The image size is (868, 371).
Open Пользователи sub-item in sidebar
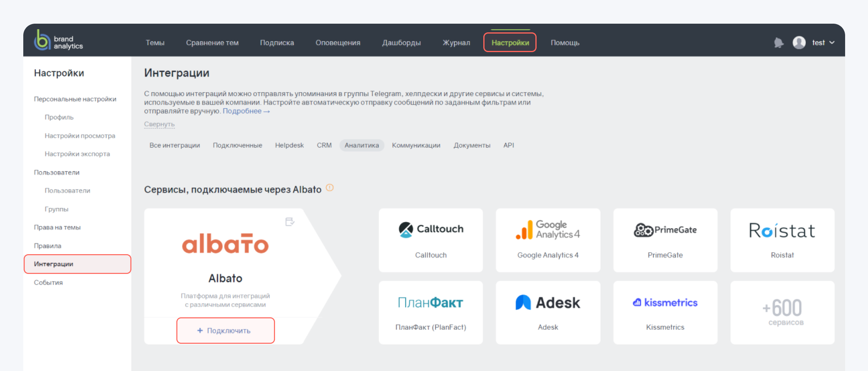click(x=67, y=191)
